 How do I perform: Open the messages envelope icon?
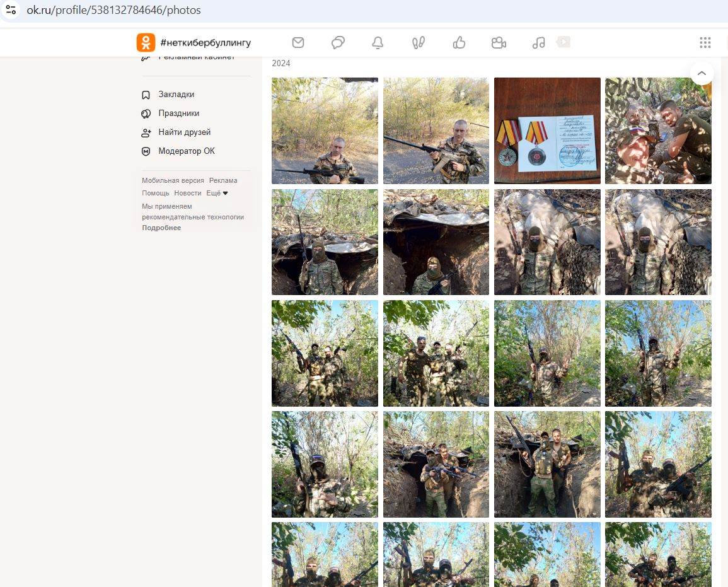click(298, 43)
